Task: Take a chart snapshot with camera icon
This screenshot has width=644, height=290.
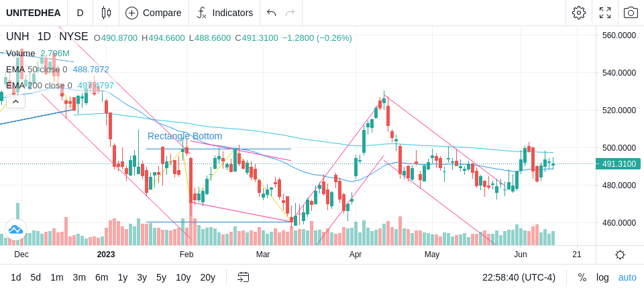Action: click(x=631, y=13)
